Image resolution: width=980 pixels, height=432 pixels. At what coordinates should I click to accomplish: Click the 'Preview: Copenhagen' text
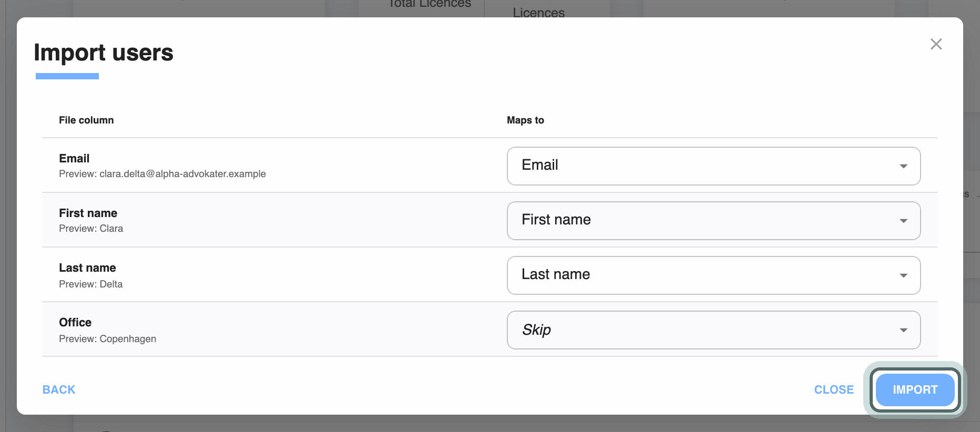(107, 339)
